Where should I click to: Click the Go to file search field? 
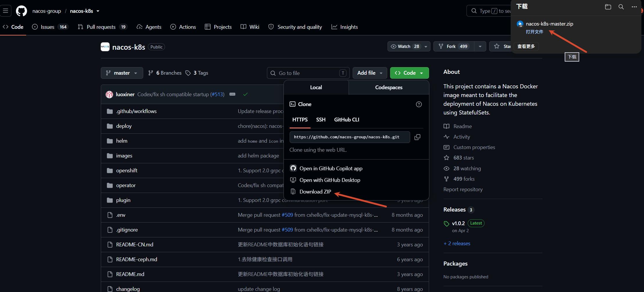308,73
